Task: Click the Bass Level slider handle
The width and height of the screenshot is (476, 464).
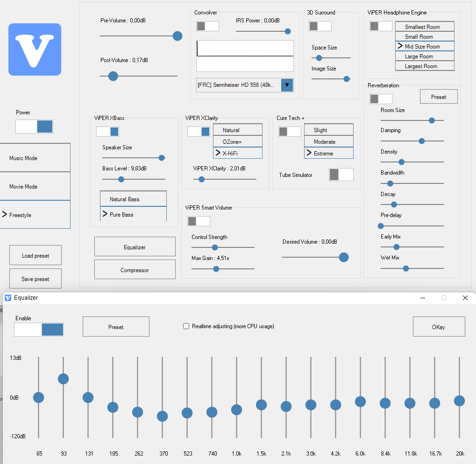Action: 121,179
